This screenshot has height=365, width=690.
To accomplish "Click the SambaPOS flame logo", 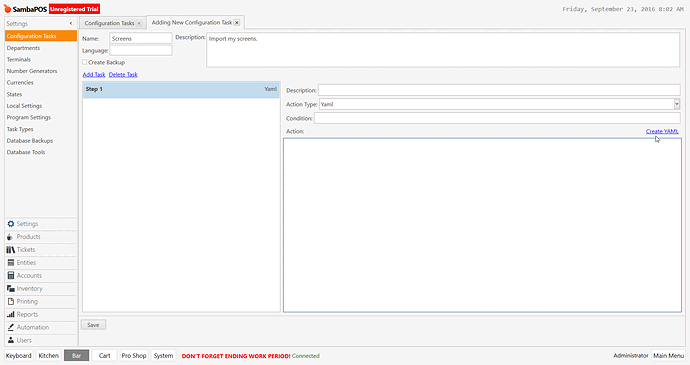I will click(x=7, y=9).
